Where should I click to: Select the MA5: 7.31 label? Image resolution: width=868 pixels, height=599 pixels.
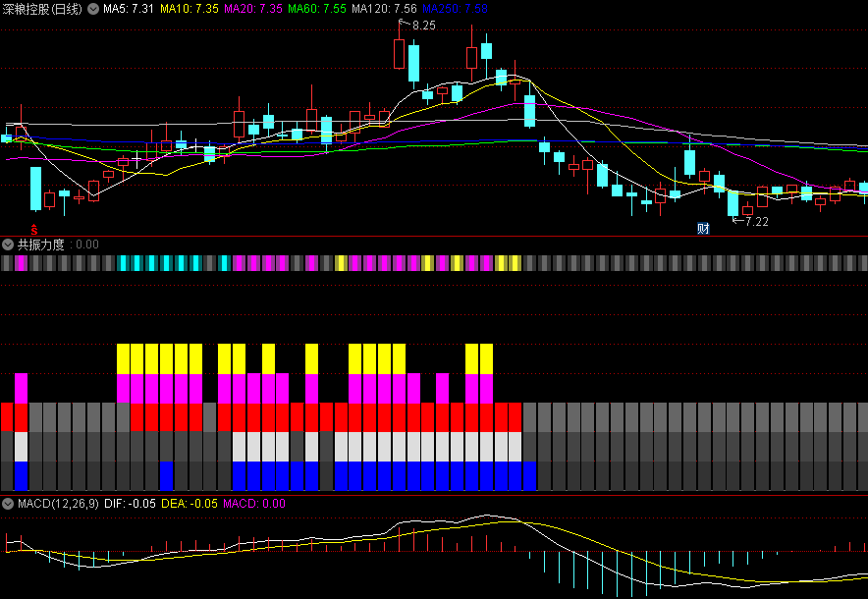pyautogui.click(x=129, y=9)
